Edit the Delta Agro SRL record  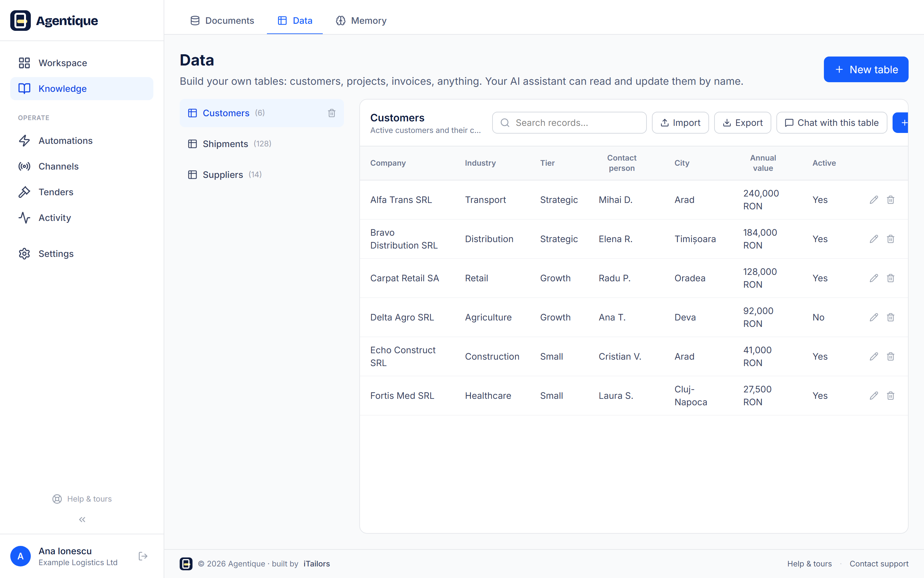(x=874, y=317)
